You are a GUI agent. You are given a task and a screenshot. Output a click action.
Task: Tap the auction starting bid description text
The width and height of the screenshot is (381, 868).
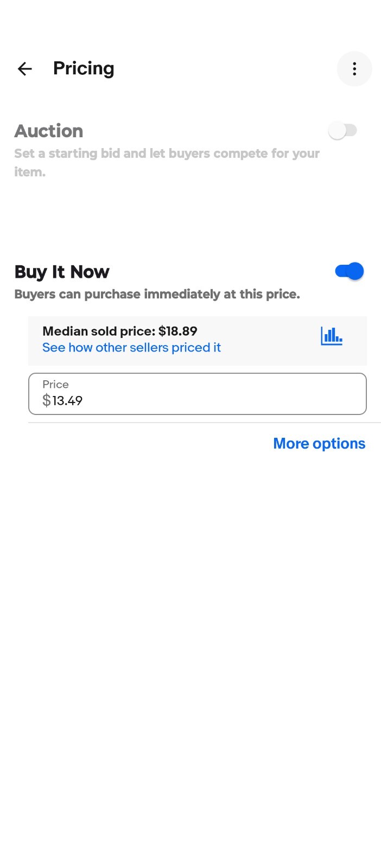(167, 163)
